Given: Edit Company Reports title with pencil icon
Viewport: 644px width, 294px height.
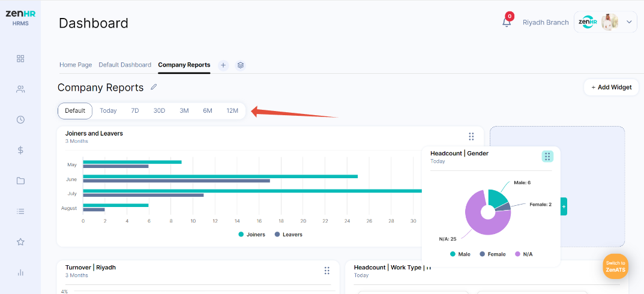Looking at the screenshot, I should (154, 87).
